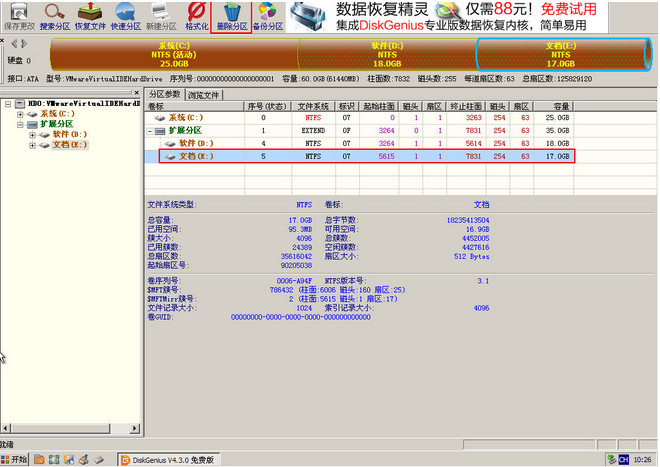
Task: Click the 容量 column header
Action: tap(554, 106)
